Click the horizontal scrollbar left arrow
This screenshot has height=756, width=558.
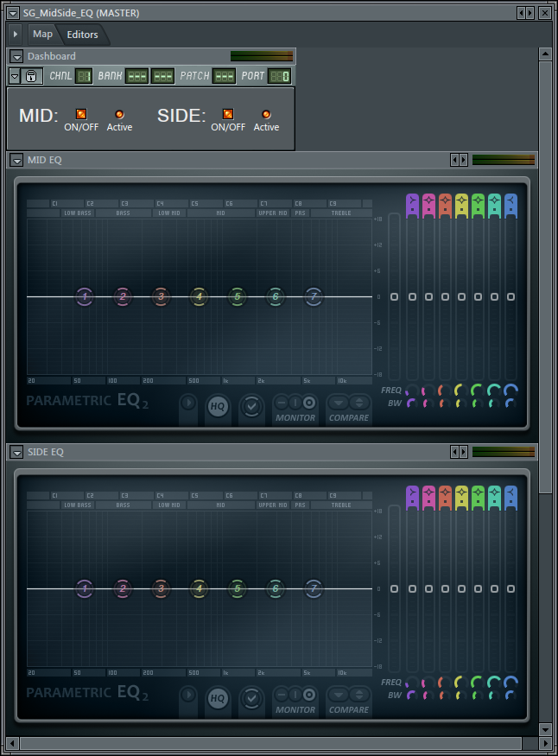click(x=13, y=743)
